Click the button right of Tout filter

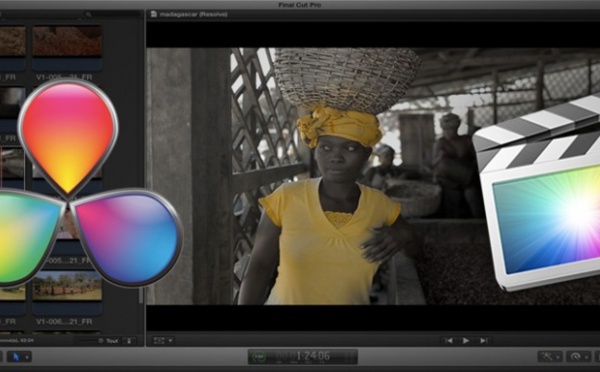(129, 341)
